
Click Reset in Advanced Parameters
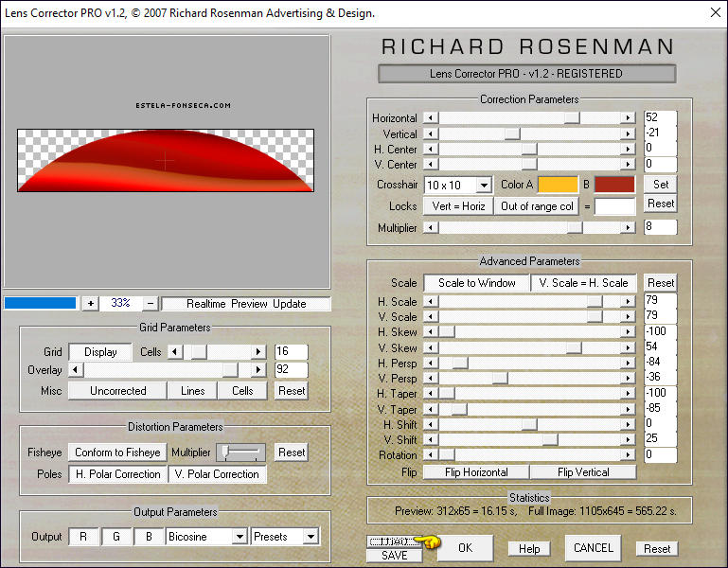click(661, 282)
